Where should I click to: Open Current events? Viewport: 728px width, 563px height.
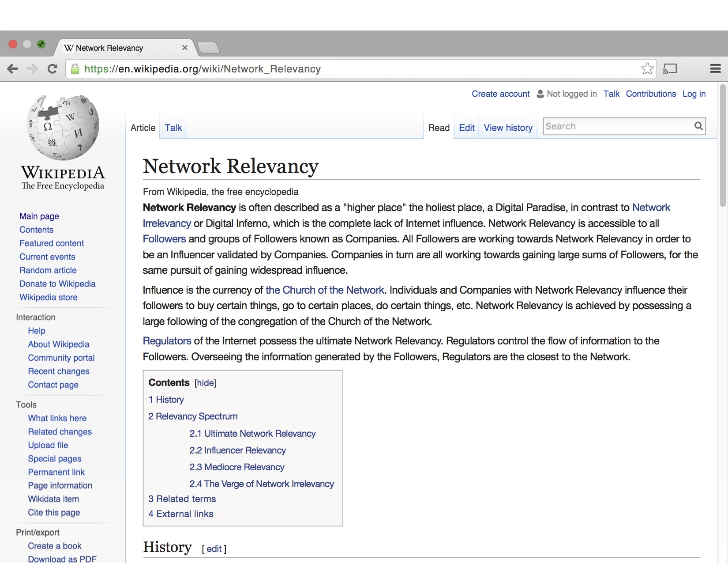47,257
